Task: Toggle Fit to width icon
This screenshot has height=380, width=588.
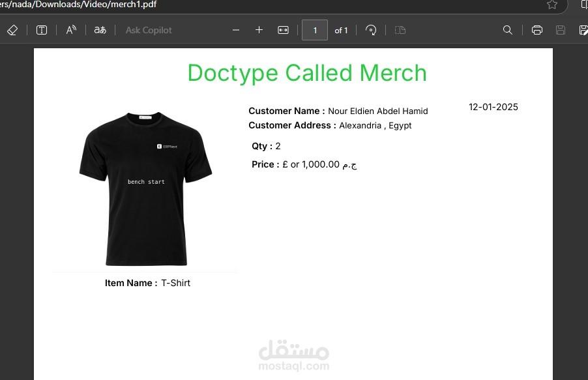Action: pyautogui.click(x=283, y=30)
